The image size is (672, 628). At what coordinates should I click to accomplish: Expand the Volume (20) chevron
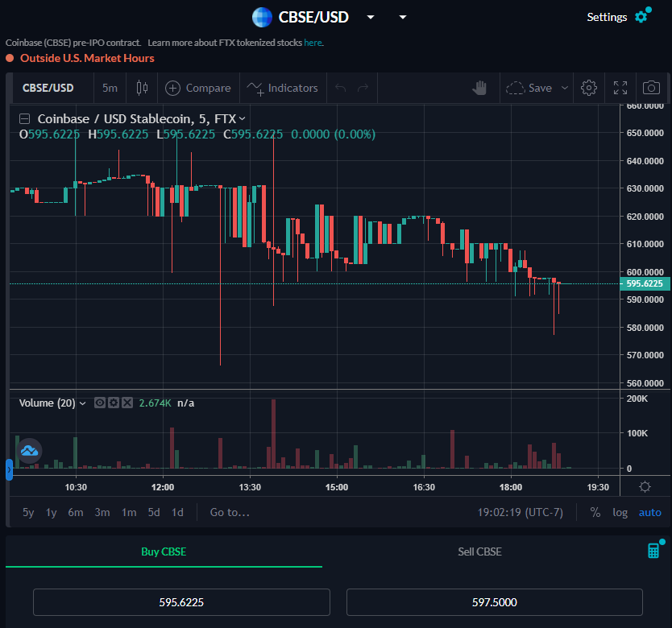pyautogui.click(x=83, y=403)
